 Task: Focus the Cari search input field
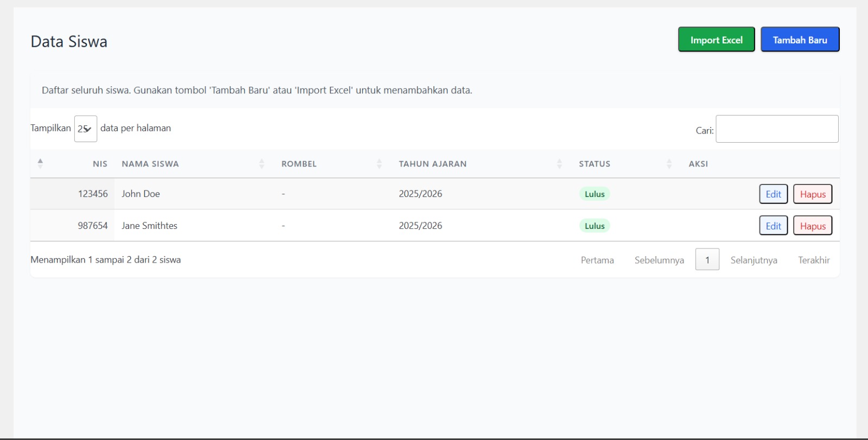pos(777,129)
